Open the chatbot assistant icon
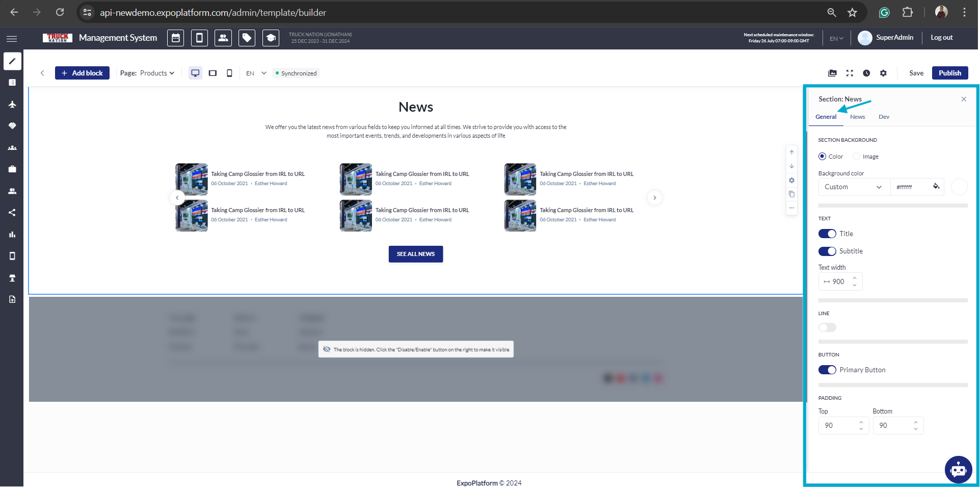 click(958, 469)
